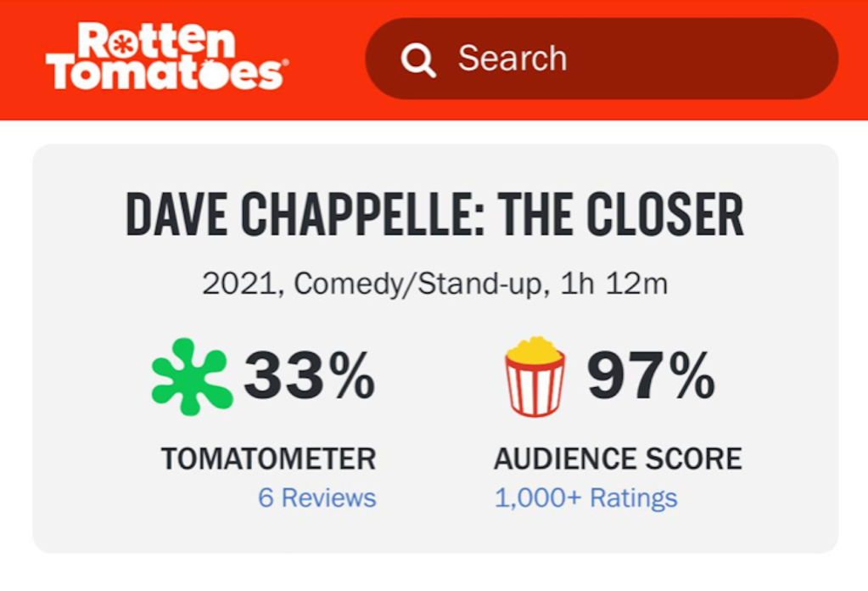Click the 1h 12m runtime text
This screenshot has height=591, width=868.
[614, 284]
